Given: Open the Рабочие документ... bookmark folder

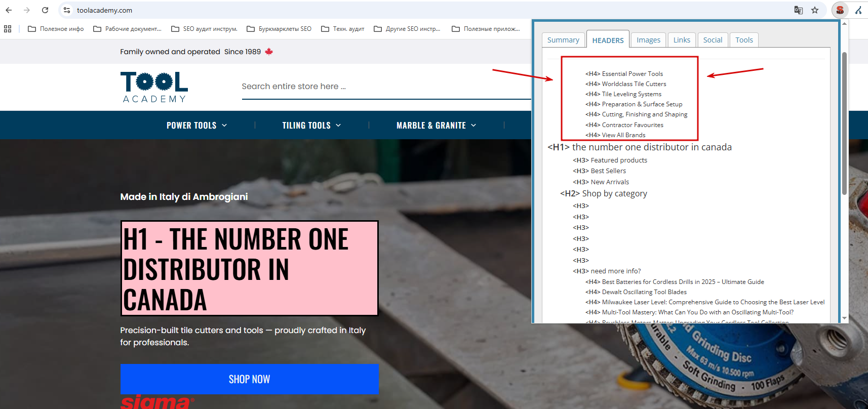Looking at the screenshot, I should (x=128, y=29).
